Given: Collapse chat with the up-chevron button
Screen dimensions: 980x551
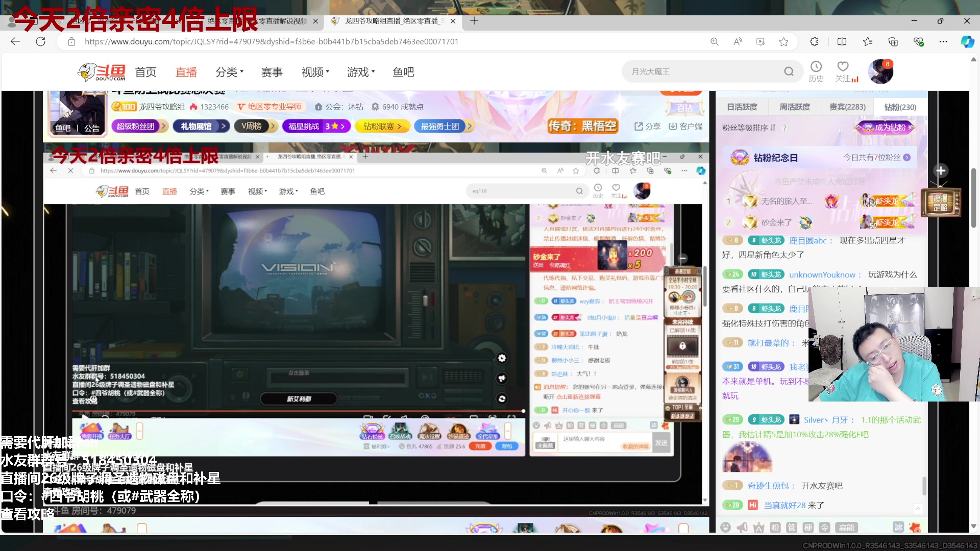Looking at the screenshot, I should coord(918,509).
